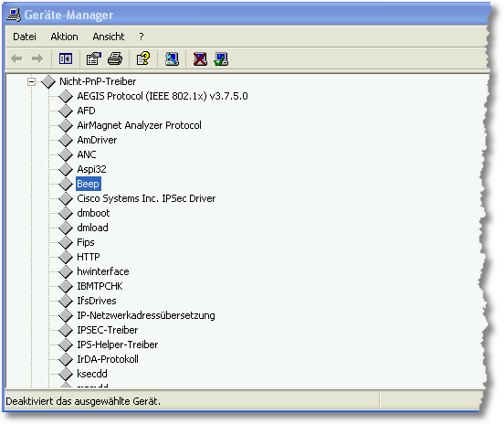Collapse the Nicht-PnP-Treiber tree node
The image size is (504, 424).
pyautogui.click(x=31, y=81)
